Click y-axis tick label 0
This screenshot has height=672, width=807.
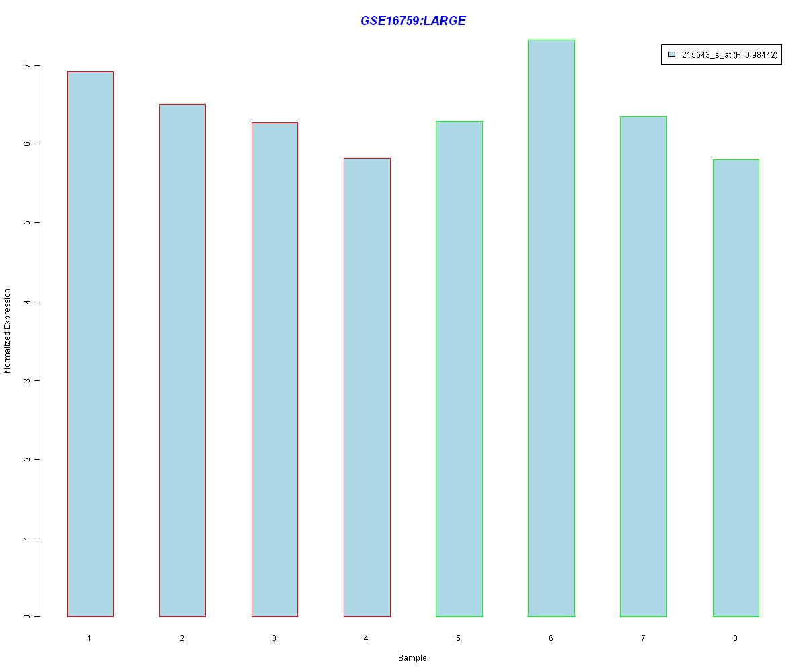tap(26, 616)
